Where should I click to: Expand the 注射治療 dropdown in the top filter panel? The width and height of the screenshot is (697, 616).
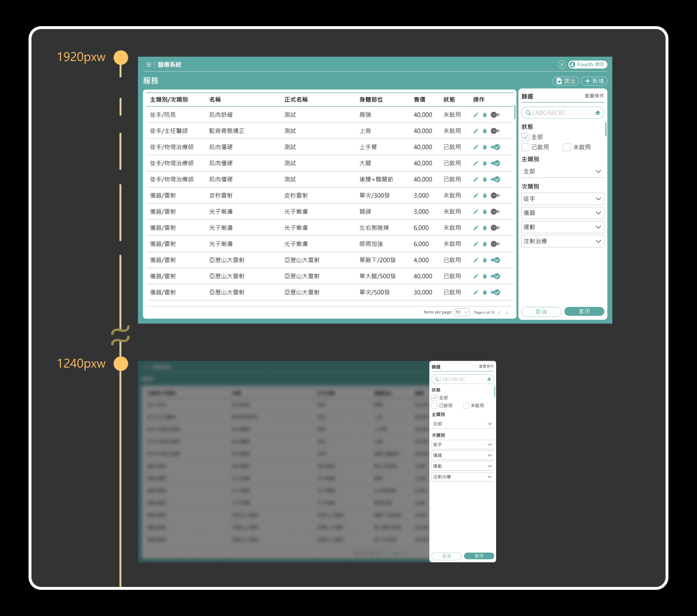pos(562,241)
